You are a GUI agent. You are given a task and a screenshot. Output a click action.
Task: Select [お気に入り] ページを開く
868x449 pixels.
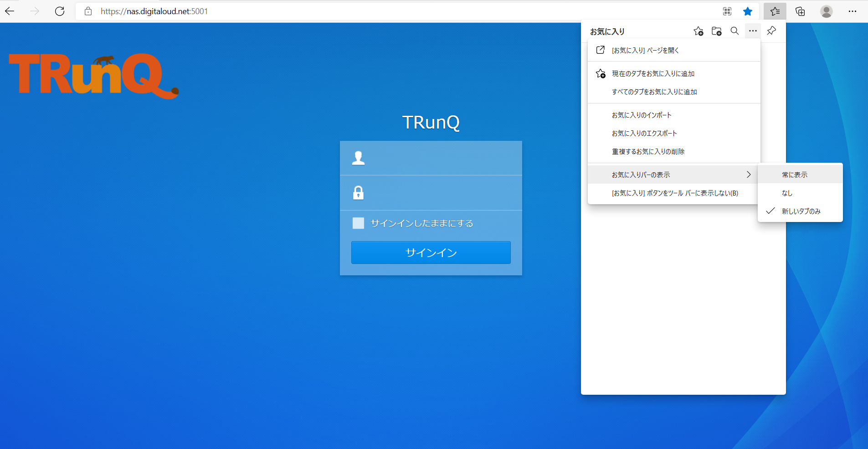(x=674, y=50)
